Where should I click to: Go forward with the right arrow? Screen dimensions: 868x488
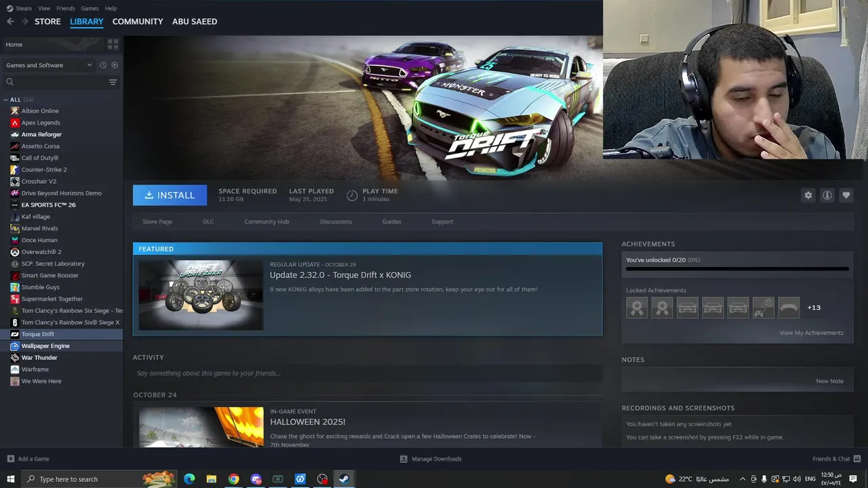pyautogui.click(x=24, y=22)
